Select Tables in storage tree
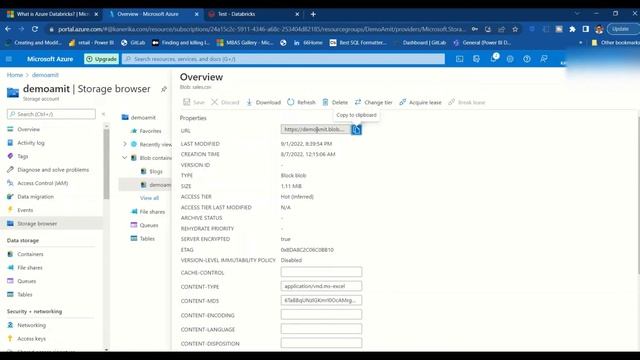 [147, 239]
